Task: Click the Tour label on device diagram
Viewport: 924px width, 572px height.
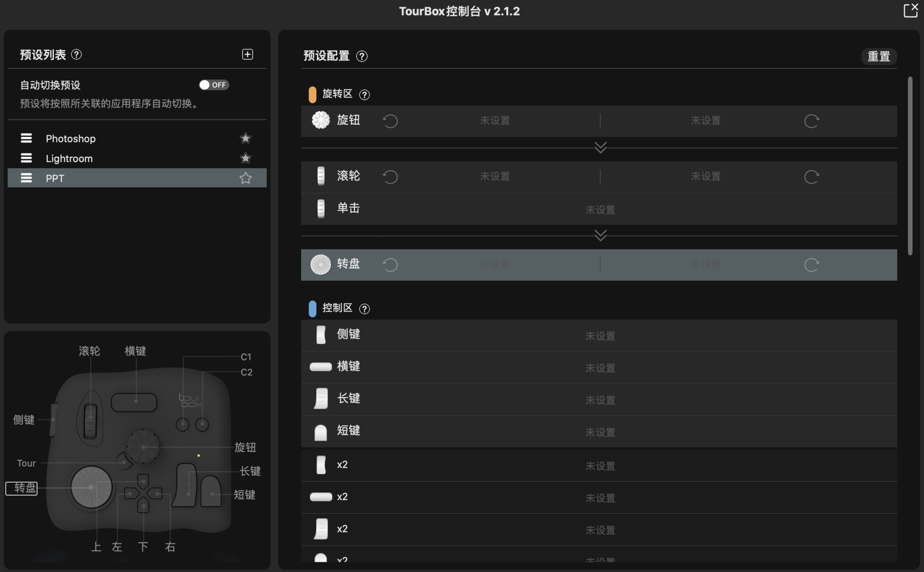Action: [26, 463]
